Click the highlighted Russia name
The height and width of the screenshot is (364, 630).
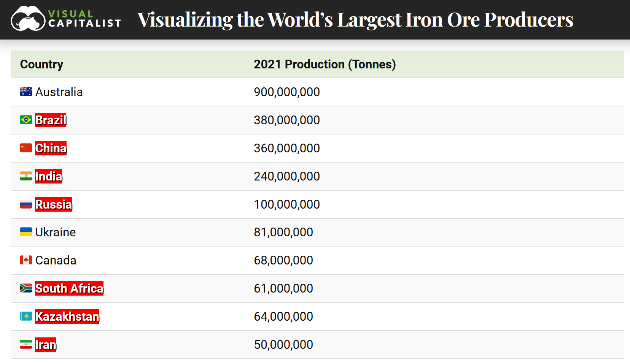click(53, 204)
